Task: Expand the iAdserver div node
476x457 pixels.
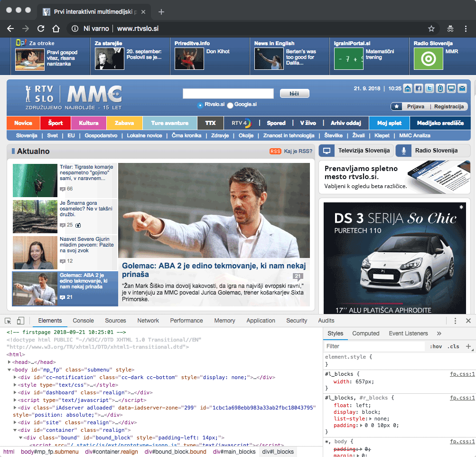Action: (x=15, y=408)
